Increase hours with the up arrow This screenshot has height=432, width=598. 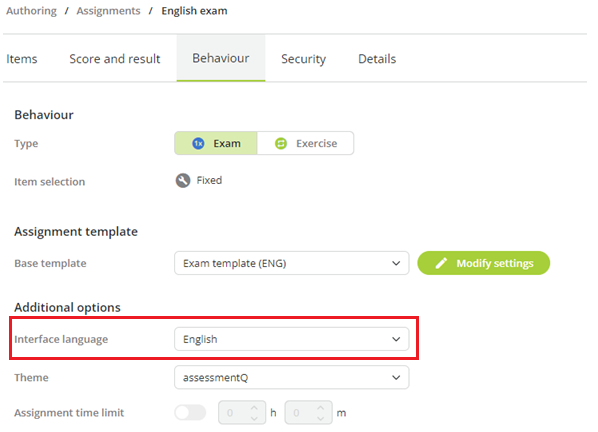pyautogui.click(x=254, y=408)
